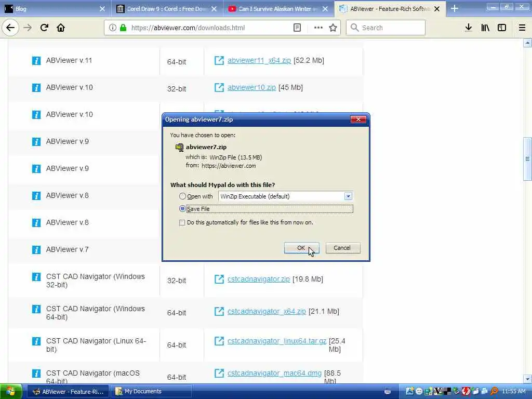Click the orange magnifier tray icon

coord(495,391)
